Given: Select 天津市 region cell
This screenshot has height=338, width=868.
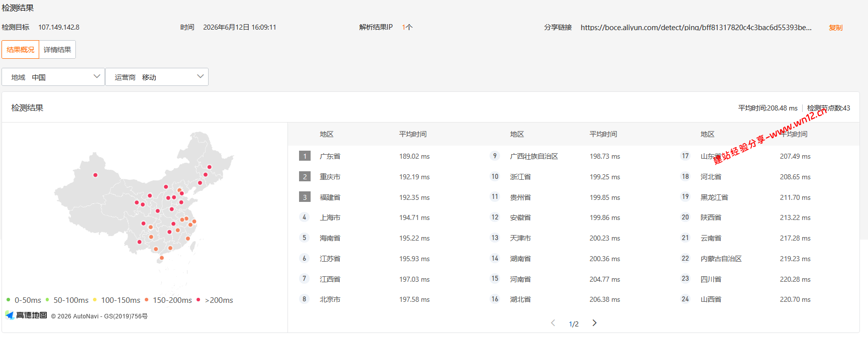Looking at the screenshot, I should 520,238.
